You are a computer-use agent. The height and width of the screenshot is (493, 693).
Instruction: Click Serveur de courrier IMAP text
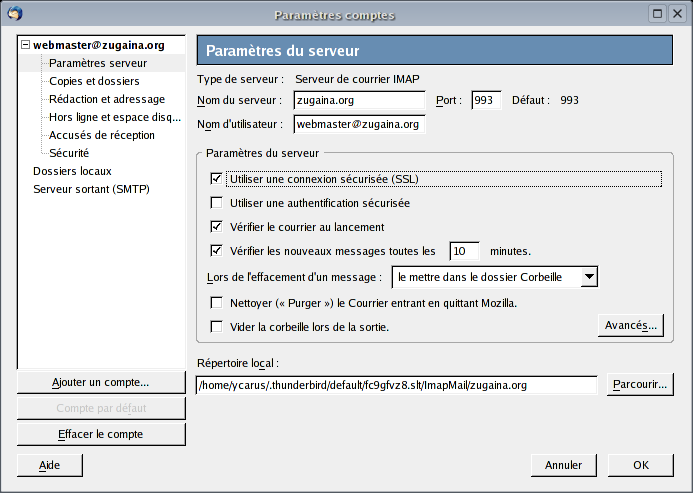click(x=357, y=79)
